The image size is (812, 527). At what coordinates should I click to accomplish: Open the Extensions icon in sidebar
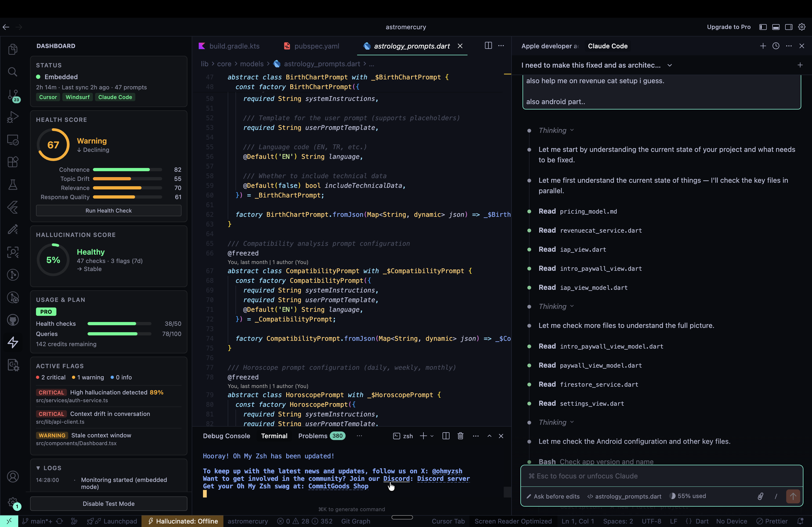coord(13,162)
